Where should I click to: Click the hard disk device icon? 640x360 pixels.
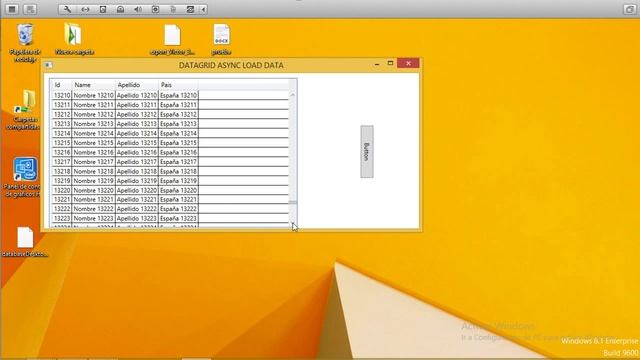(x=103, y=9)
